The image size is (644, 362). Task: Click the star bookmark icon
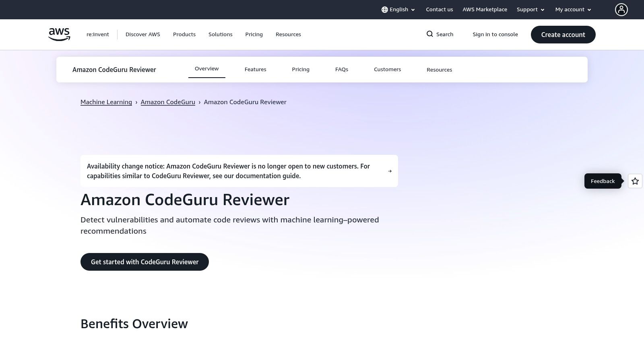click(x=635, y=181)
